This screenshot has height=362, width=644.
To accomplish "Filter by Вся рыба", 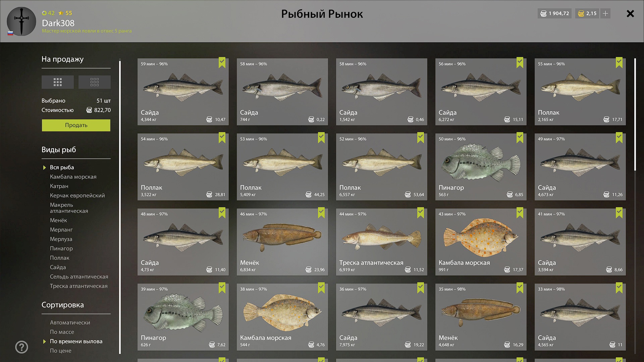I will pos(62,167).
